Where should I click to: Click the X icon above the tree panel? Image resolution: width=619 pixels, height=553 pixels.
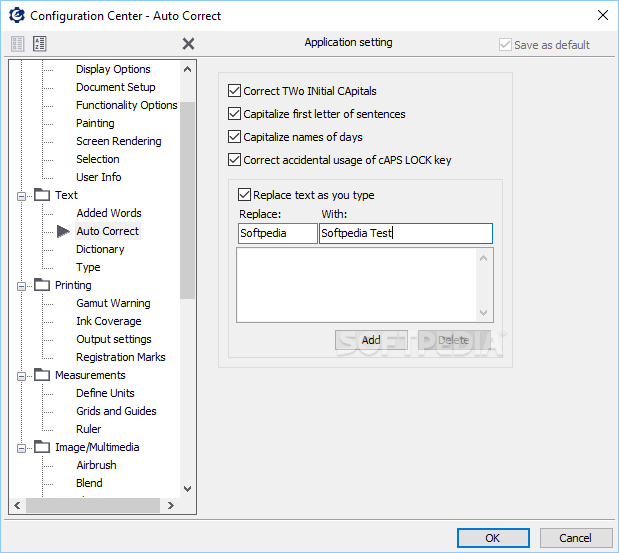(x=188, y=44)
